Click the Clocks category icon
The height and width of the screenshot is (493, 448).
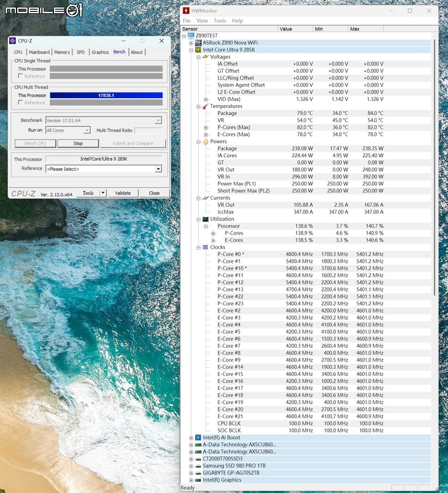[206, 247]
